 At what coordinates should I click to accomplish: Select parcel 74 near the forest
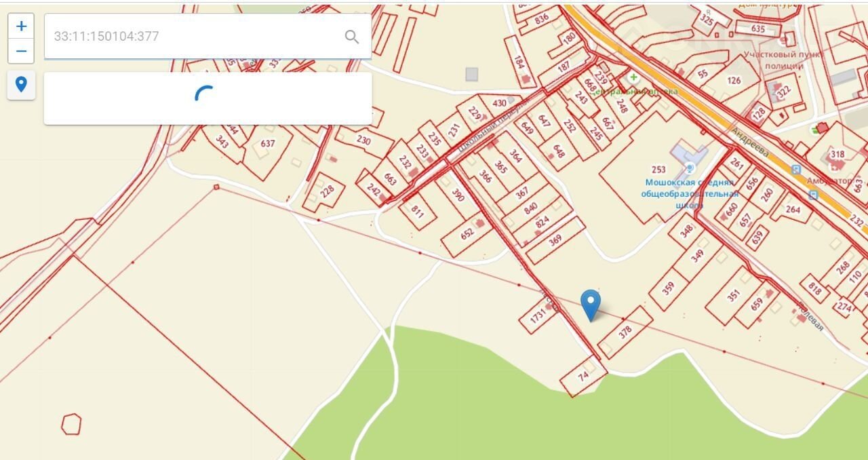(583, 377)
